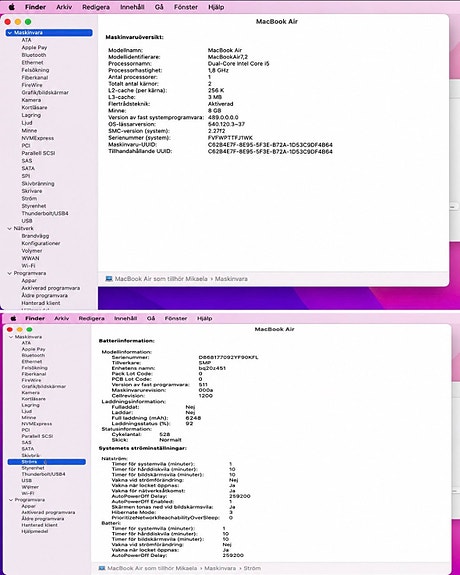This screenshot has height=575, width=460.
Task: Open the Apple menu in the upper menu bar
Action: [12, 7]
